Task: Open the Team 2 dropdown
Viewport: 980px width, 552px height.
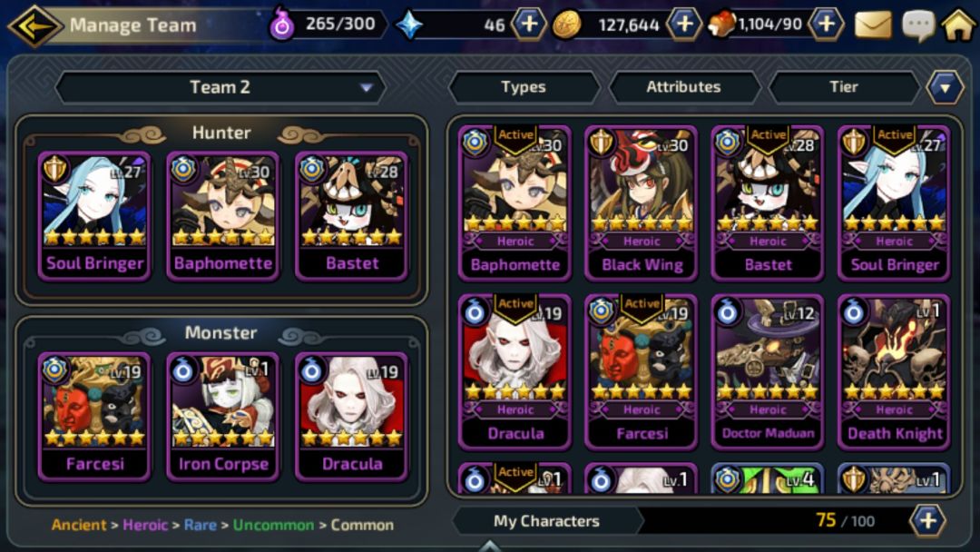Action: (x=220, y=87)
